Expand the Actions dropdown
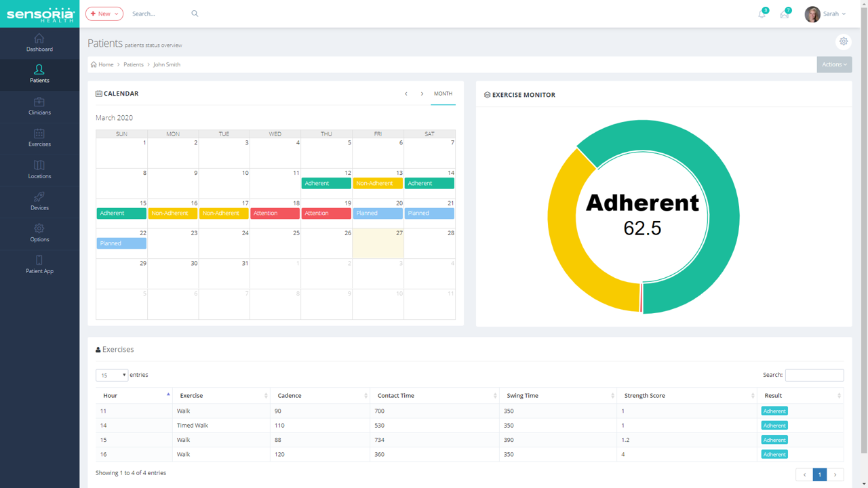The width and height of the screenshot is (868, 488). 834,64
